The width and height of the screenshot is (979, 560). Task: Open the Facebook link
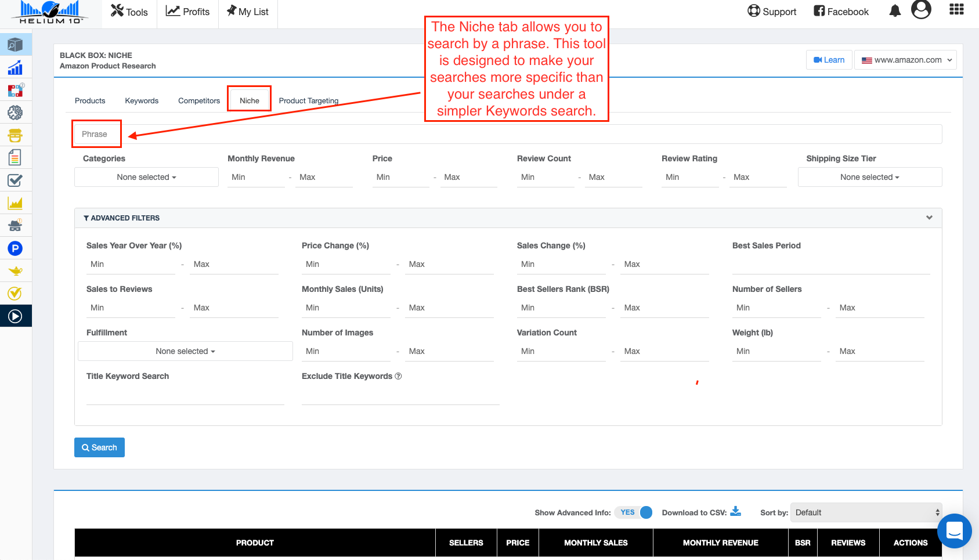(x=841, y=12)
